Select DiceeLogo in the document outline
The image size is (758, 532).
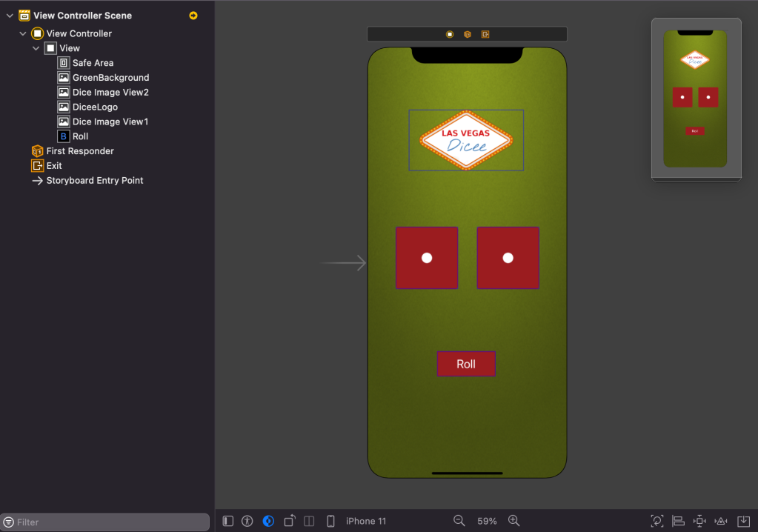95,107
